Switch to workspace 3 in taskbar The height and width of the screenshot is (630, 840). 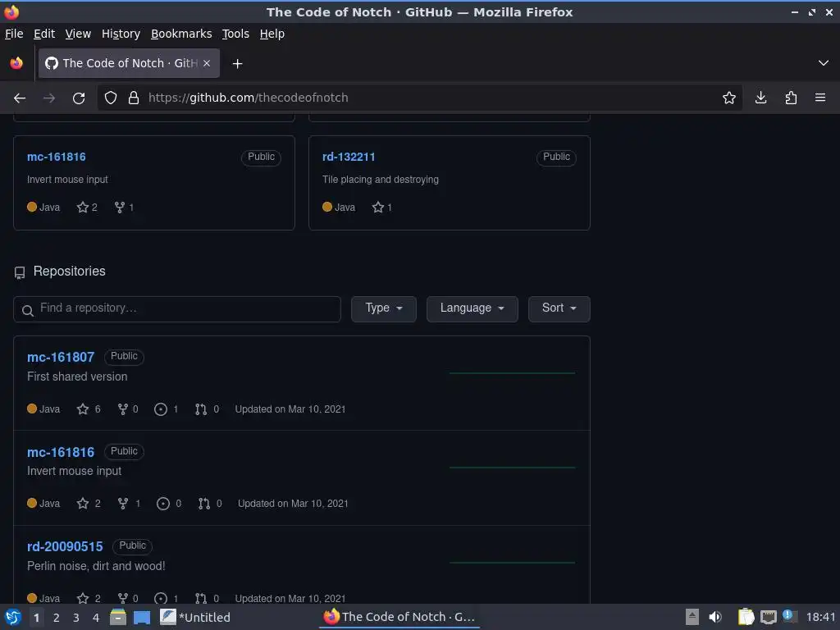(x=76, y=618)
